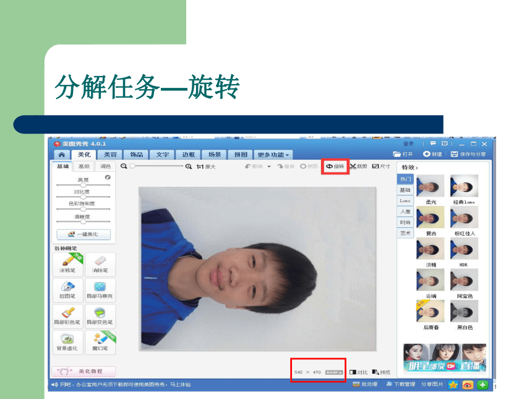Pick the 局部马赛克 mosaic tool

(100, 290)
